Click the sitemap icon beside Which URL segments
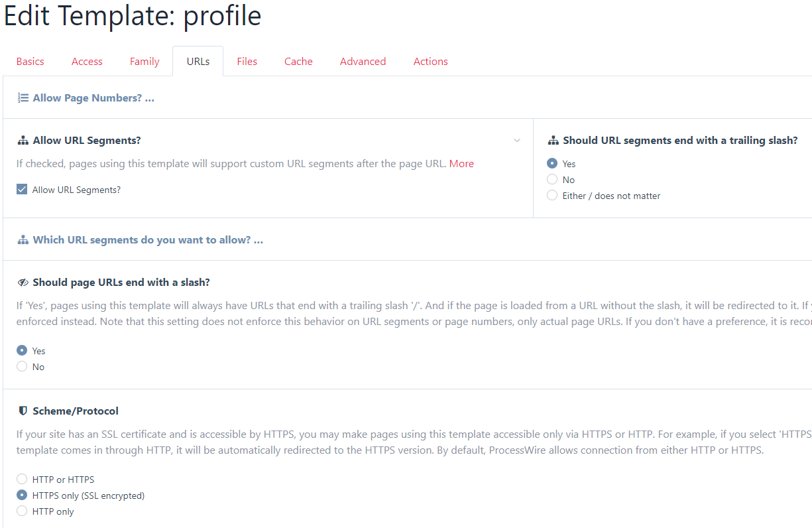The image size is (812, 528). (23, 240)
